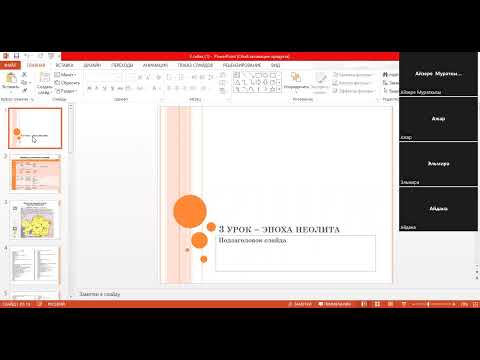The image size is (480, 360).
Task: Click the PowerPoint application icon in the title bar
Action: [x=6, y=56]
